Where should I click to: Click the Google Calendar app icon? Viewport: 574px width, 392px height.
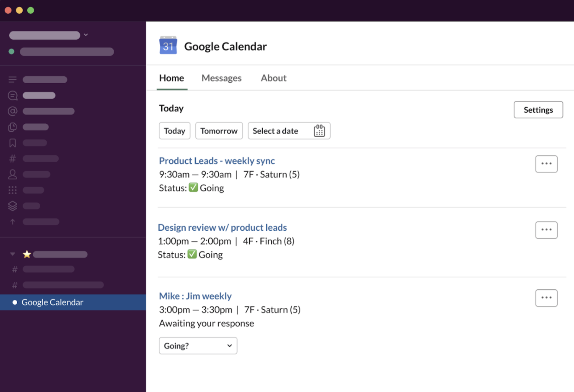168,46
